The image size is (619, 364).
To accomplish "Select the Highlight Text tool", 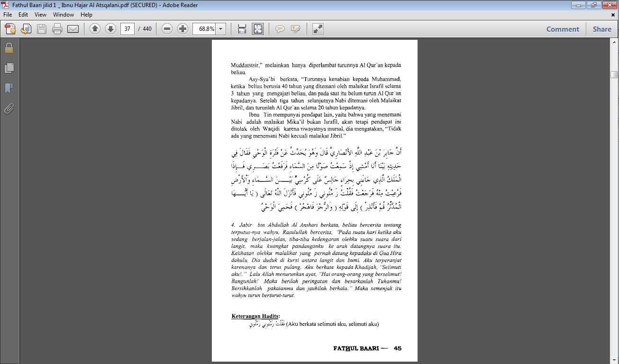I will (296, 29).
